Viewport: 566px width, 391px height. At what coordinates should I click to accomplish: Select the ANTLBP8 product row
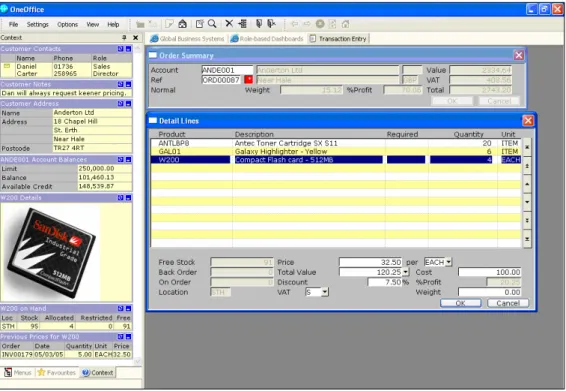(336, 143)
